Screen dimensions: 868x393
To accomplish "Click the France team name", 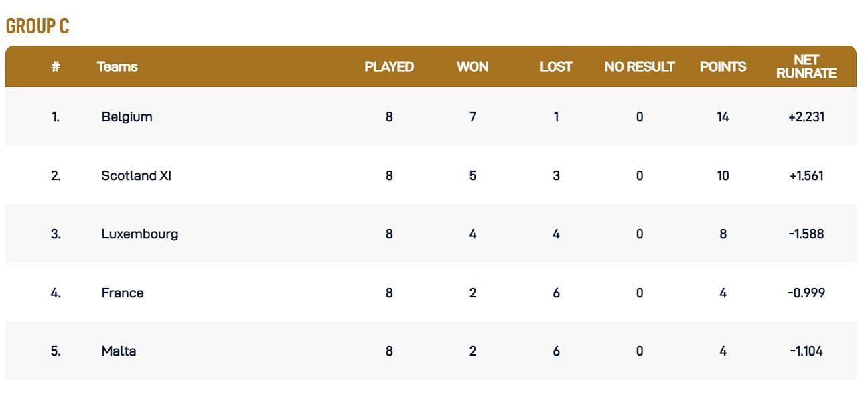I will 123,293.
